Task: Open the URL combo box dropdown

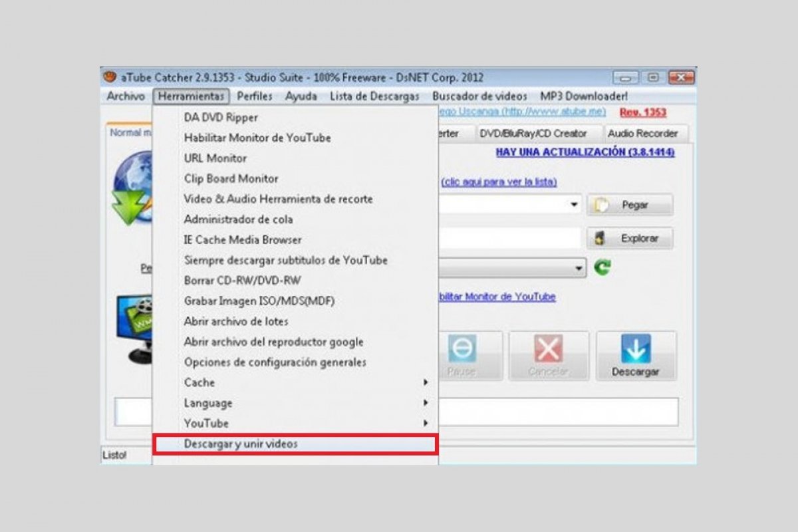Action: pos(575,205)
